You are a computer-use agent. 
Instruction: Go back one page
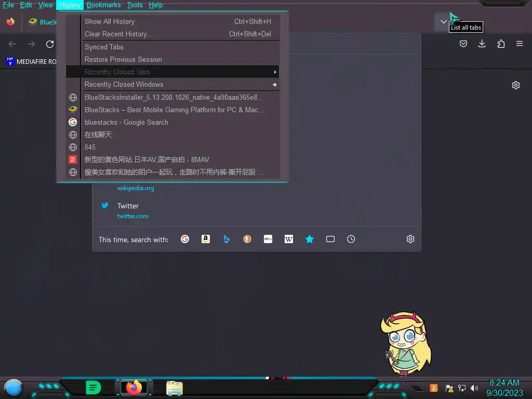point(12,44)
